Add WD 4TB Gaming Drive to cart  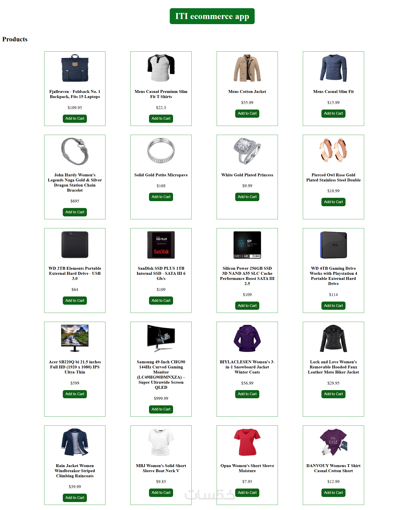(333, 305)
